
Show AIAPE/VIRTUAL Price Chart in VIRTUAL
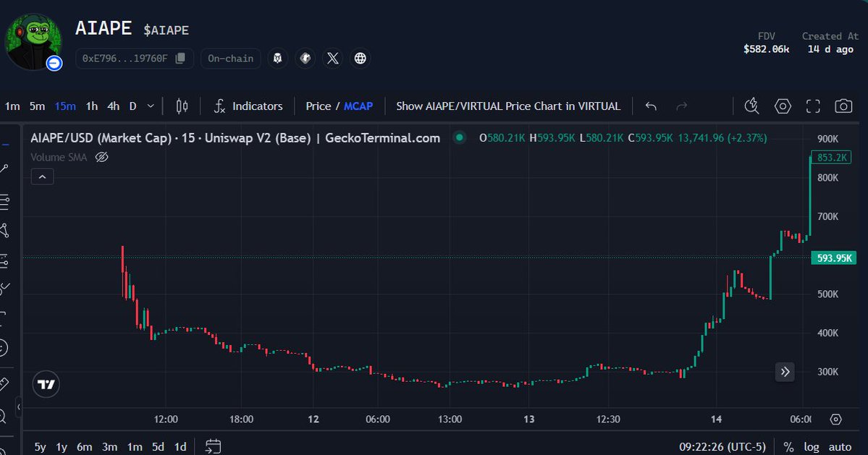[x=508, y=106]
